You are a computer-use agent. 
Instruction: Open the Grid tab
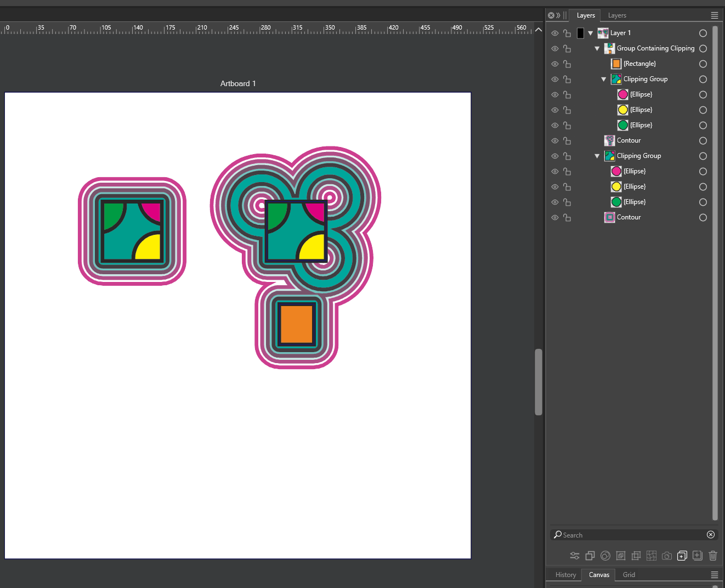[x=628, y=575]
